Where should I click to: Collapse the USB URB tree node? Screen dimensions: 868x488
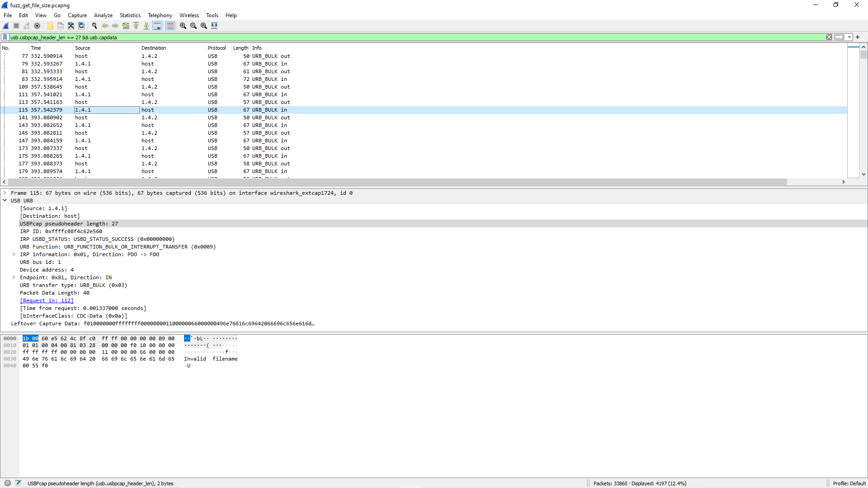pyautogui.click(x=5, y=201)
